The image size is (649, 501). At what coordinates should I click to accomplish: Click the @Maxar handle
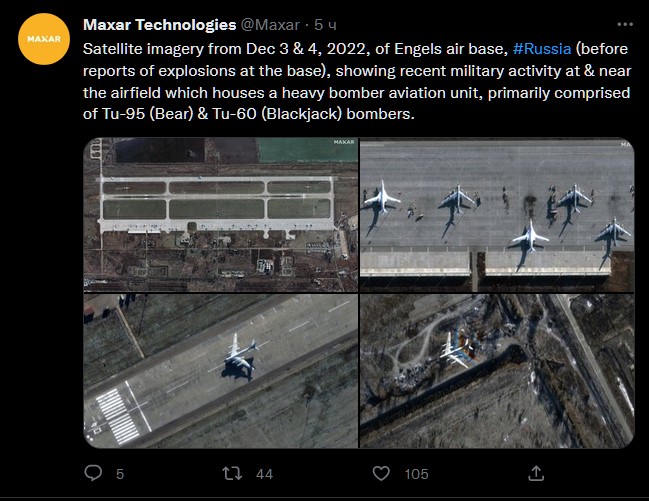(x=270, y=25)
